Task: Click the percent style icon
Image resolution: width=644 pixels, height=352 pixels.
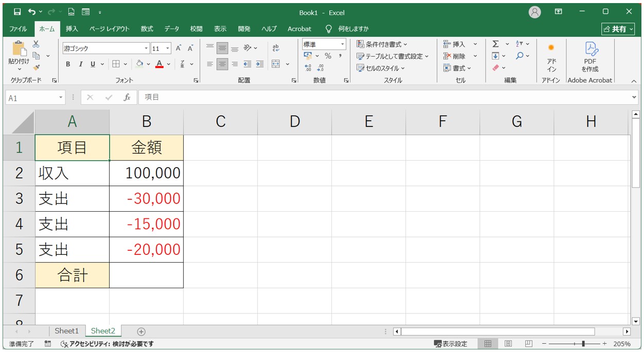Action: (328, 56)
